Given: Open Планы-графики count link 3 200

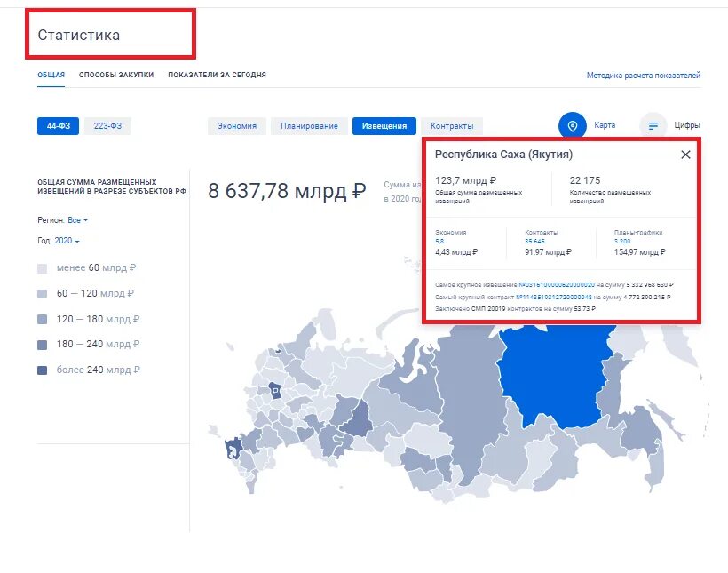Looking at the screenshot, I should click(622, 241).
